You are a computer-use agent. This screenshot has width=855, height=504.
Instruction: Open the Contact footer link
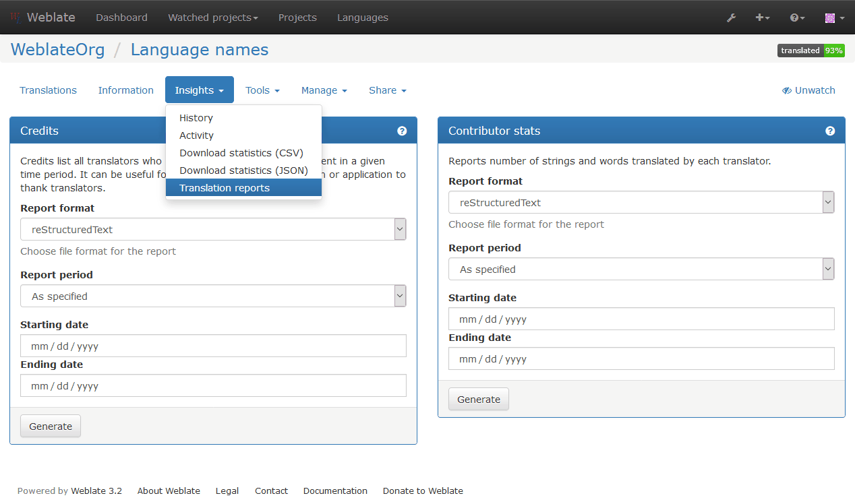coord(271,491)
